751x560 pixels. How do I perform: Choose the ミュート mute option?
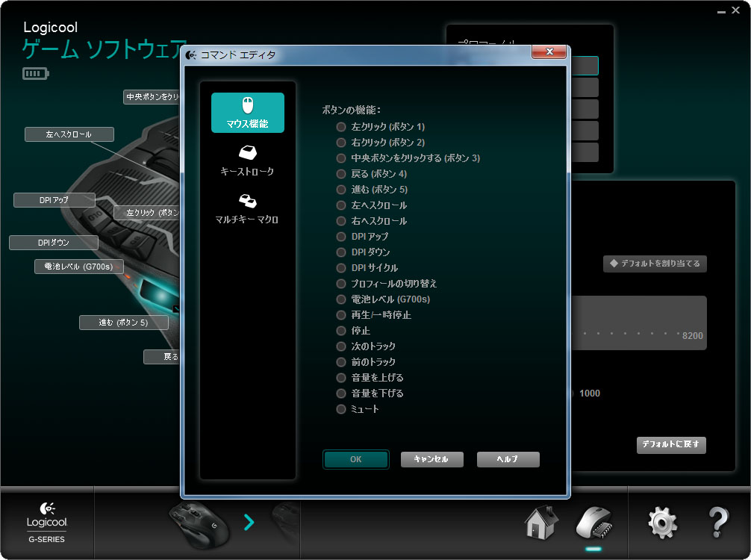pos(341,409)
